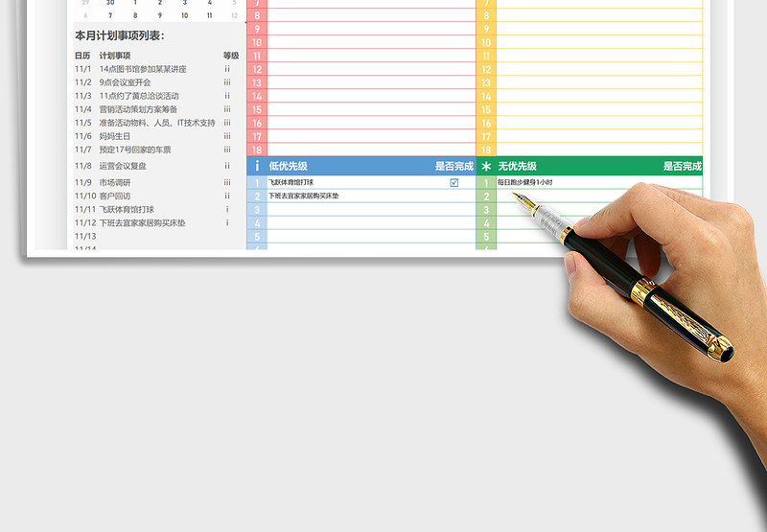Click the 等级 column header
Image resolution: width=767 pixels, height=532 pixels.
coord(230,56)
